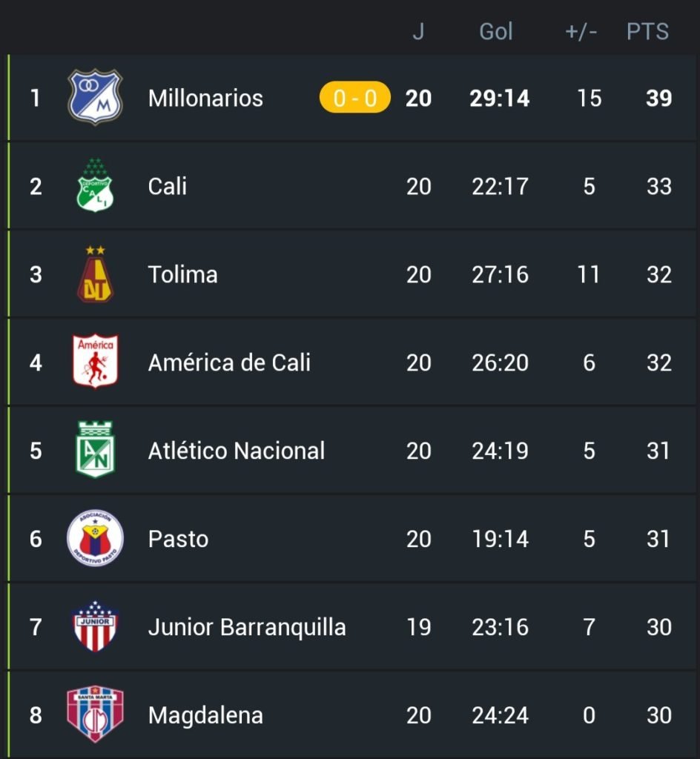Screen dimensions: 700x759
Task: Open the Junior Barranquilla team page
Action: 247,627
